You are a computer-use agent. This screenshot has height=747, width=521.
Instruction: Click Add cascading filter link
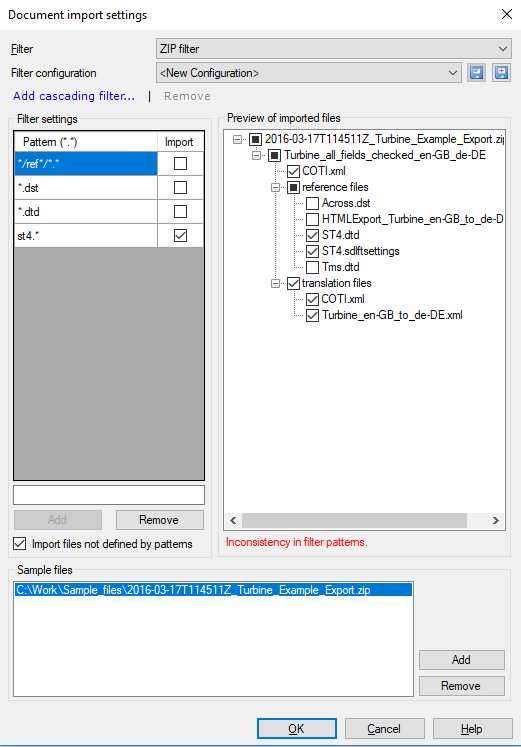click(74, 96)
